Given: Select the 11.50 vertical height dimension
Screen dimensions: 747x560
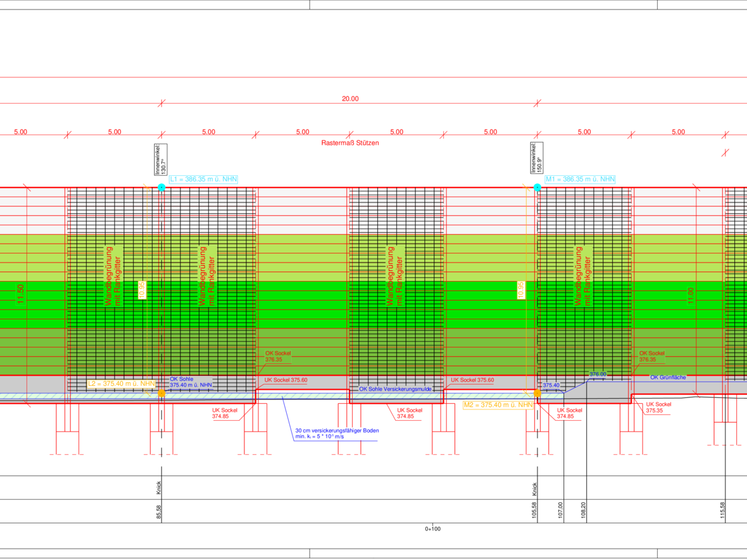Looking at the screenshot, I should pyautogui.click(x=20, y=296).
